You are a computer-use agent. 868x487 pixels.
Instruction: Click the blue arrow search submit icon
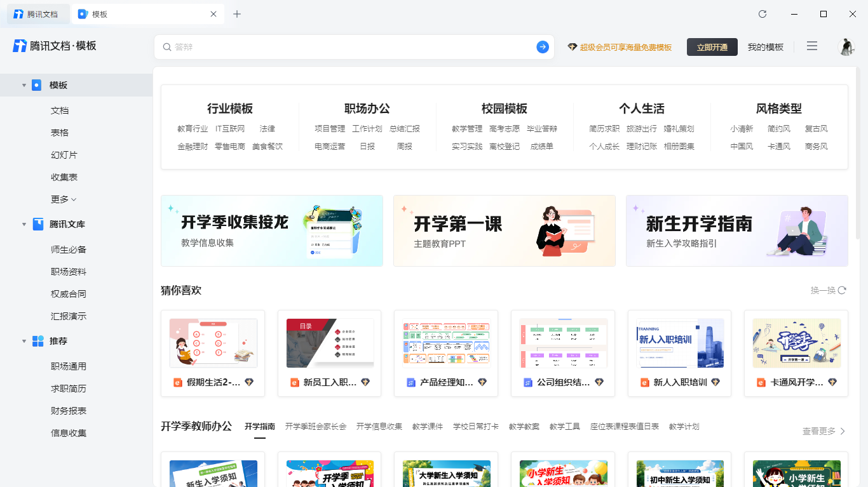point(542,46)
